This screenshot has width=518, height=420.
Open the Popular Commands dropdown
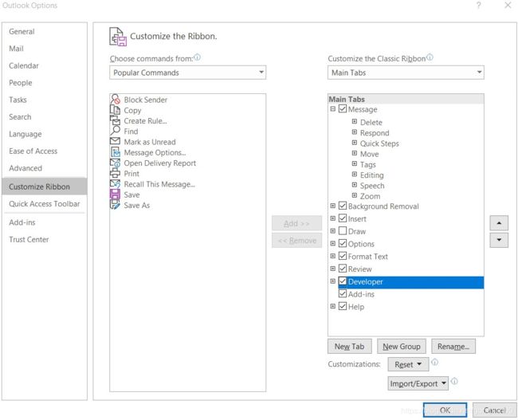[x=187, y=73]
